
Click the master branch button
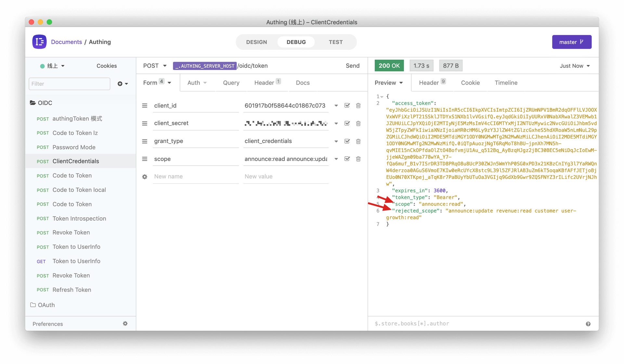click(571, 42)
